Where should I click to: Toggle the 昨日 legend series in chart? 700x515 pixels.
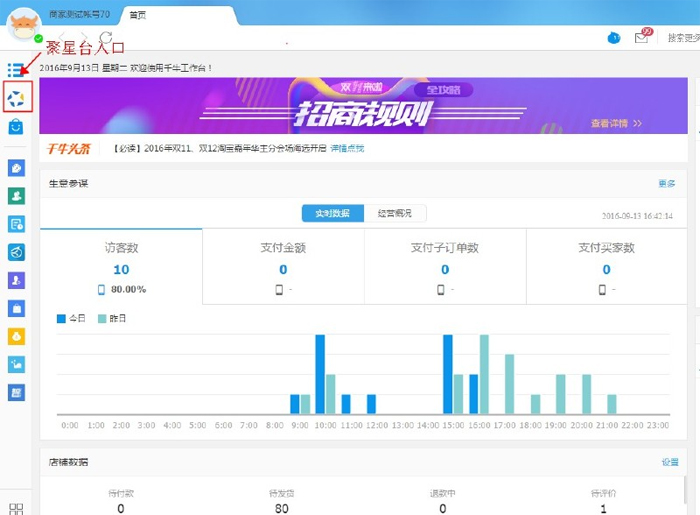[112, 318]
